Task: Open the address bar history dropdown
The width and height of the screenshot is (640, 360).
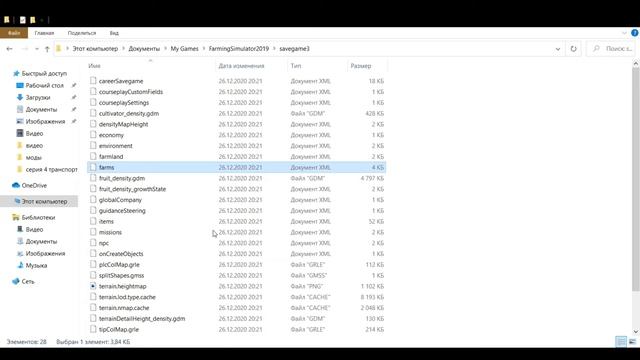Action: pos(558,49)
